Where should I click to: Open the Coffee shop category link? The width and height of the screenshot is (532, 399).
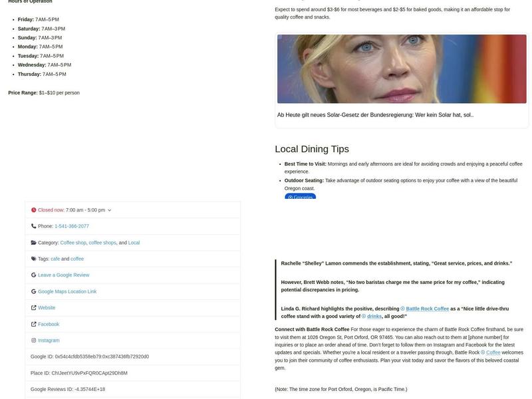pos(73,243)
